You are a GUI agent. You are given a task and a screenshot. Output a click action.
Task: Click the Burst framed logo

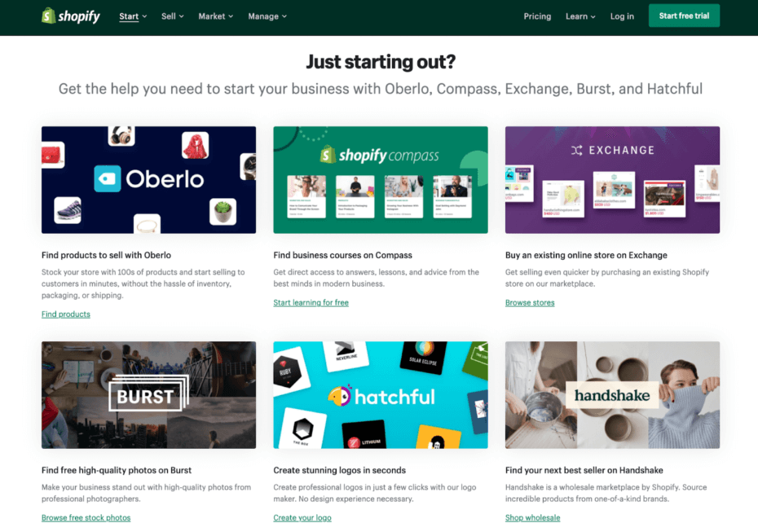coord(148,394)
